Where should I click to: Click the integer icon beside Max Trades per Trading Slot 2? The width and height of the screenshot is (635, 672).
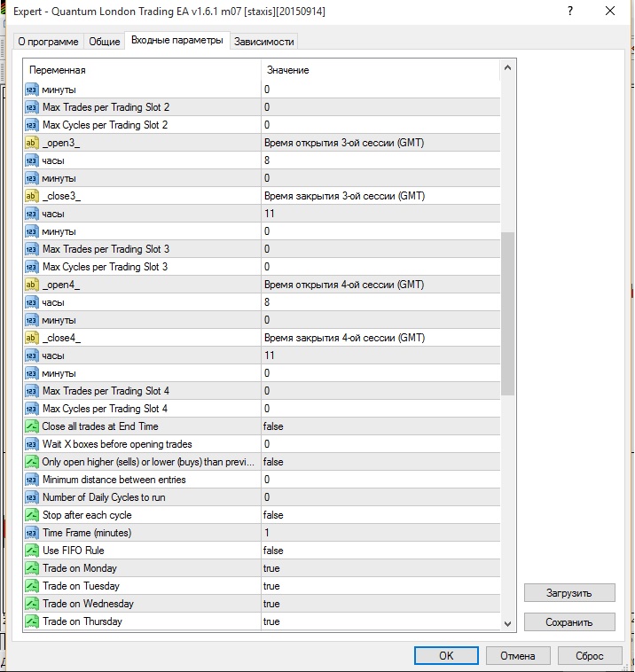click(x=32, y=107)
